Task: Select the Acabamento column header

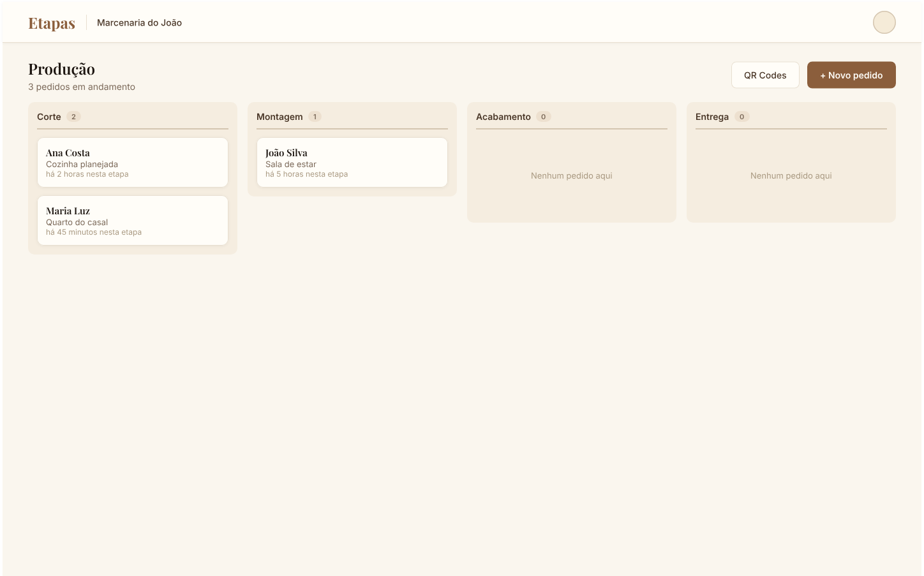Action: click(x=503, y=117)
